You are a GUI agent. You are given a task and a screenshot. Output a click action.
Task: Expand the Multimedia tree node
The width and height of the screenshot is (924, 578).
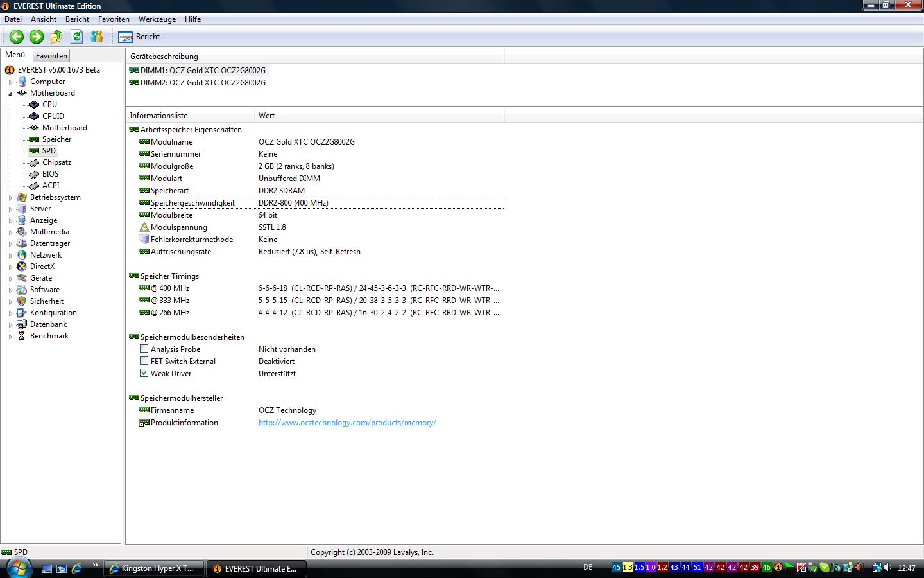[10, 232]
